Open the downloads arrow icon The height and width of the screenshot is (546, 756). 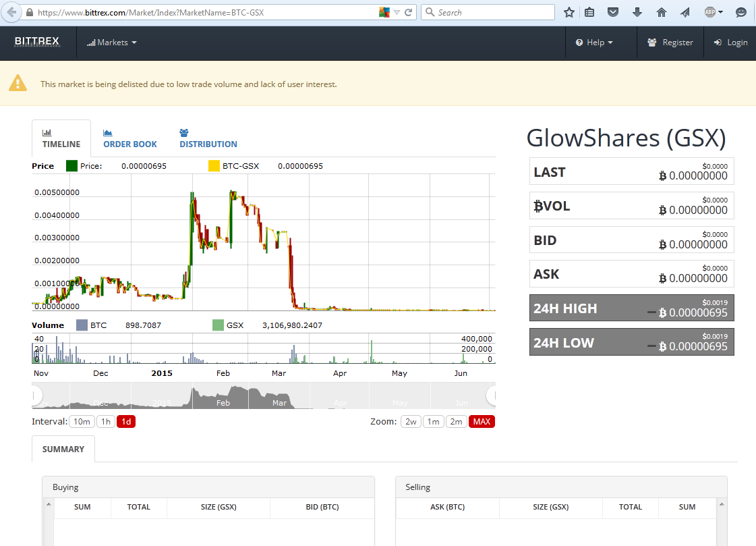(637, 13)
